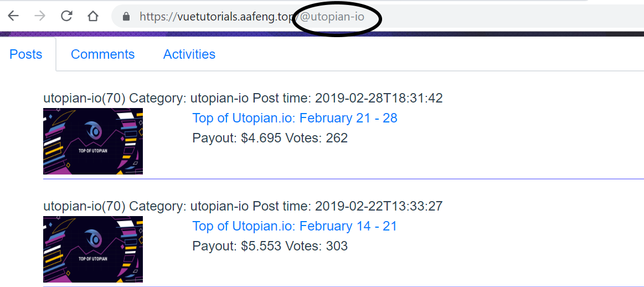View site security via the padlock icon
This screenshot has width=644, height=287.
[126, 17]
